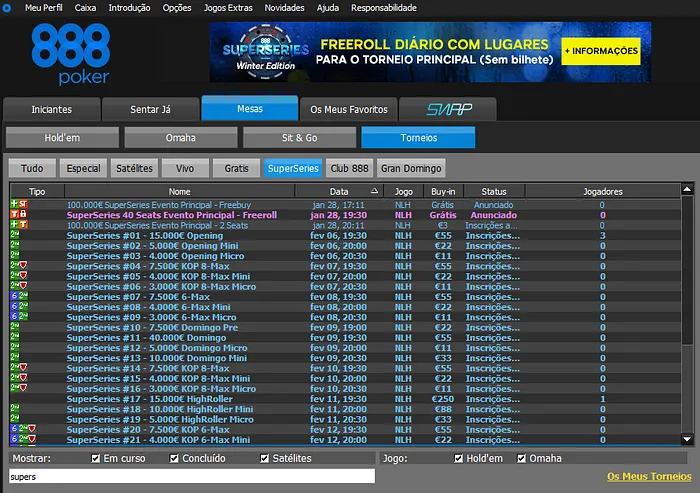This screenshot has width=700, height=493.
Task: Filter tournaments by Tudo
Action: [32, 168]
